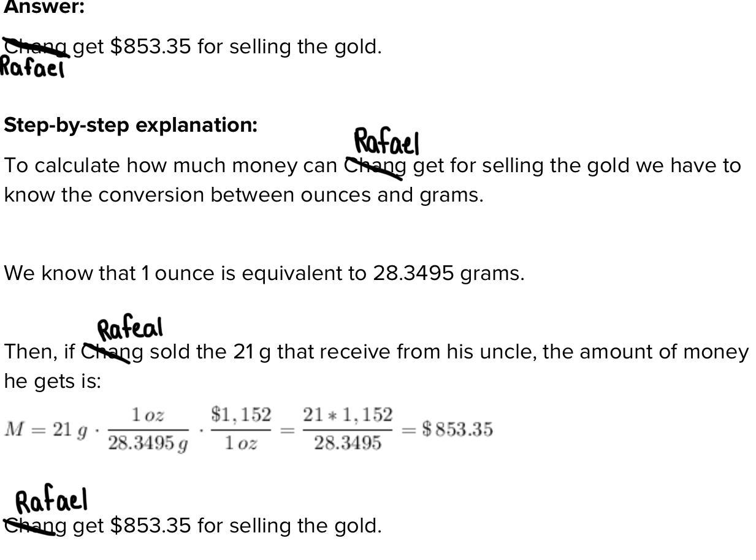This screenshot has height=560, width=756.
Task: Click $853.35 in the final sentence
Action: pyautogui.click(x=150, y=526)
